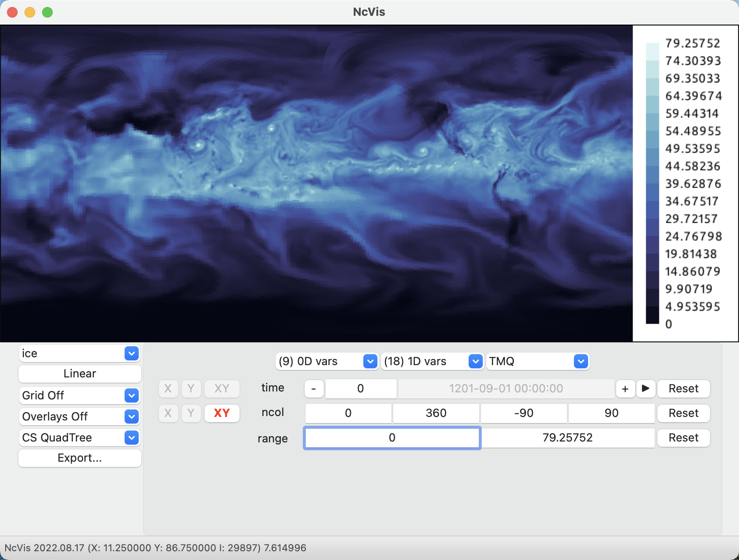
Task: Toggle the X button in ncol row
Action: [168, 413]
